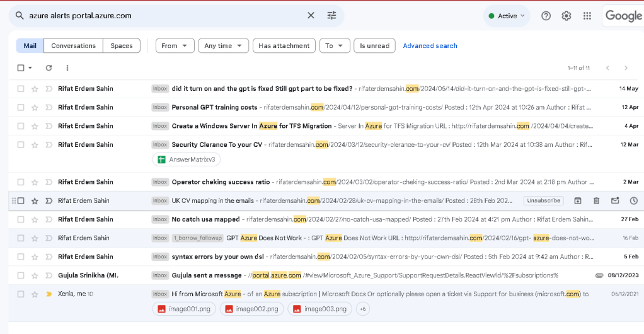Go to older results arrow
The width and height of the screenshot is (644, 334).
(626, 68)
